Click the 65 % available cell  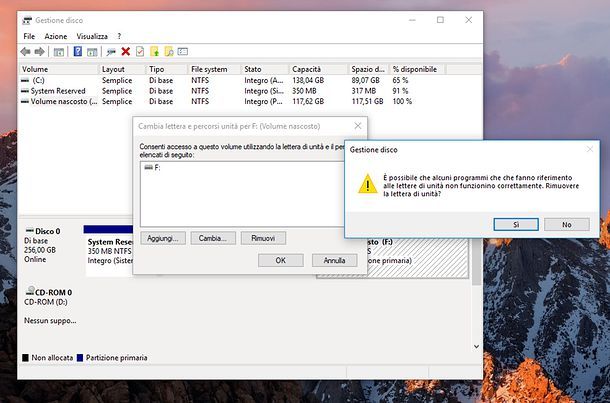400,81
